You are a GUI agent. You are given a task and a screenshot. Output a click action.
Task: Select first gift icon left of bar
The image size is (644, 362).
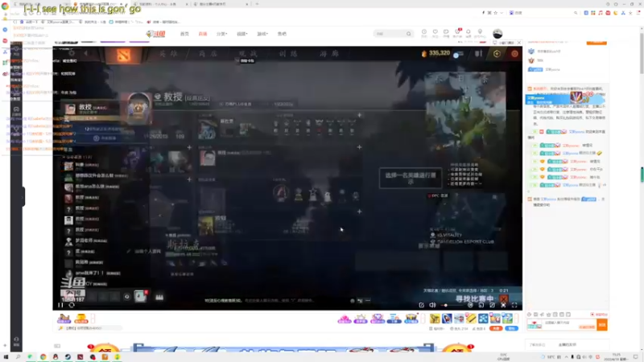click(x=64, y=318)
